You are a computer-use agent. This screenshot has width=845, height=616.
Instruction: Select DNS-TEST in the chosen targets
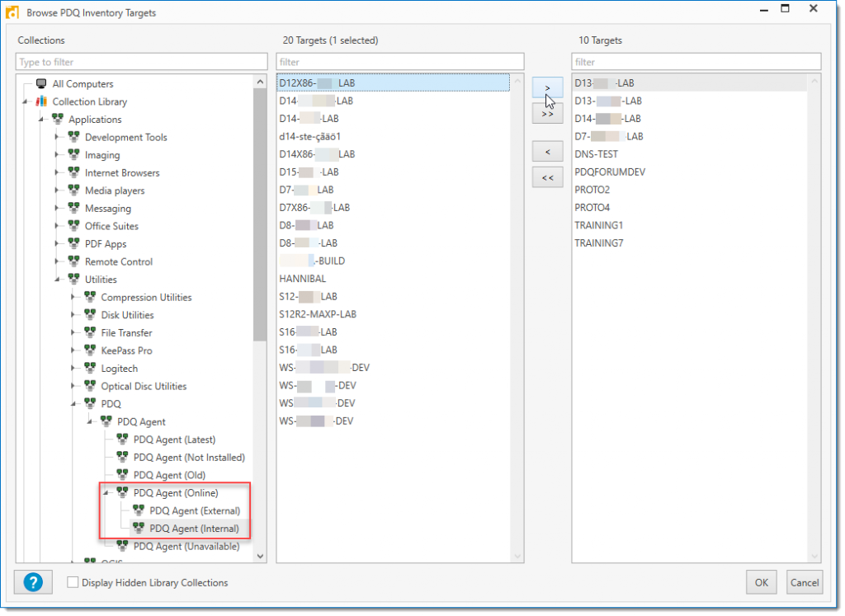click(x=596, y=154)
